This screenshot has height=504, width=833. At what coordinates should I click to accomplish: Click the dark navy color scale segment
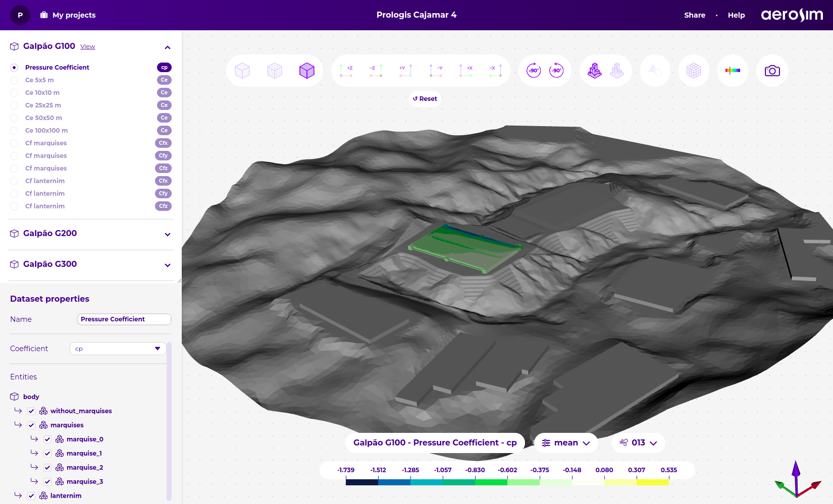click(x=362, y=482)
